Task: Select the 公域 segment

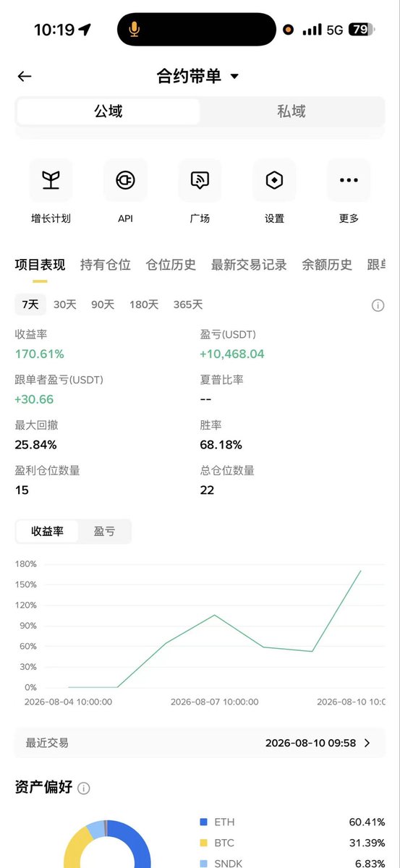Action: pos(108,111)
